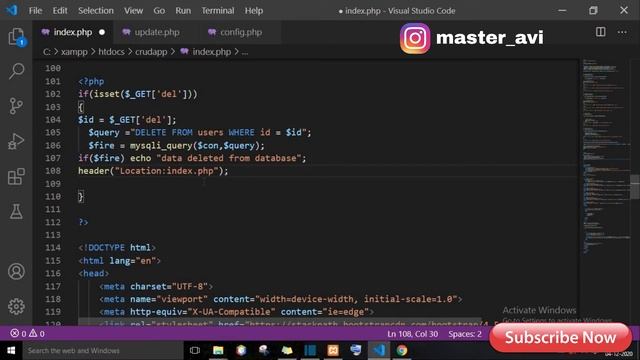
Task: Open the Manage gear icon
Action: pyautogui.click(x=16, y=306)
